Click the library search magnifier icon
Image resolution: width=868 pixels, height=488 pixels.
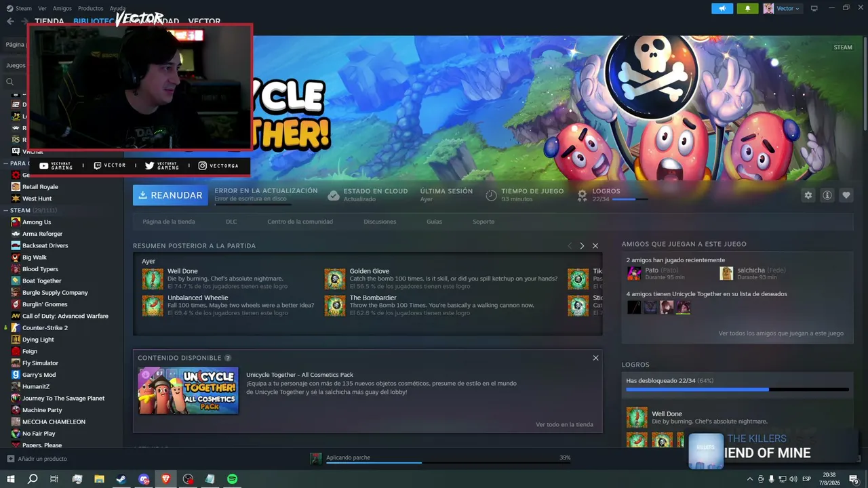[x=10, y=82]
